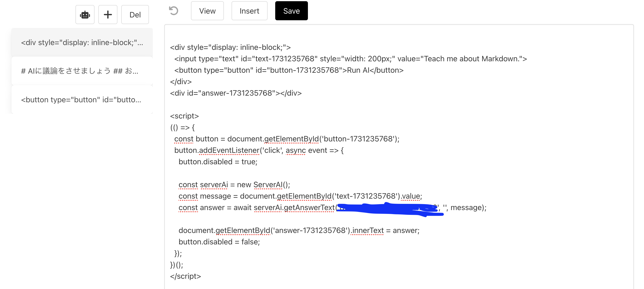The image size is (644, 289).
Task: Click the answer div id line
Action: pos(236,93)
